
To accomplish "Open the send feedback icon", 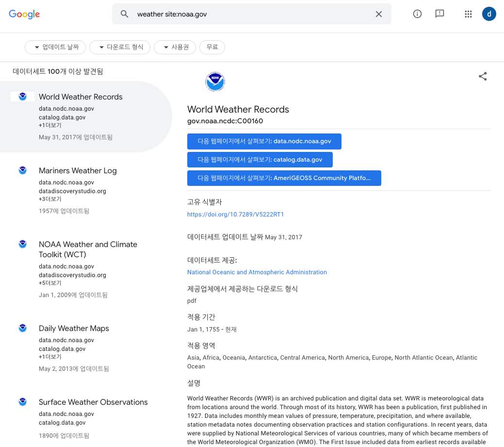I will pos(439,14).
